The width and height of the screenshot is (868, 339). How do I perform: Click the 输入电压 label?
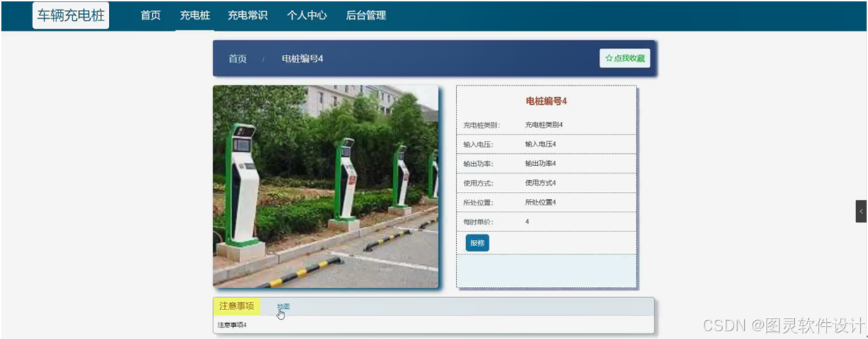click(x=479, y=145)
